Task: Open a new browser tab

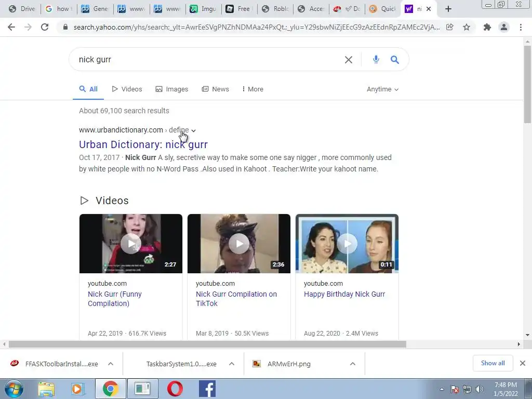Action: (448, 9)
